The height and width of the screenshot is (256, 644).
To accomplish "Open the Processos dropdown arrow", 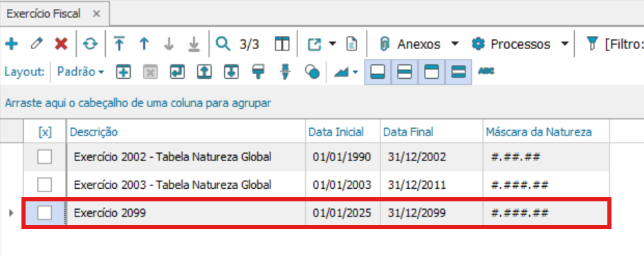I will [564, 44].
